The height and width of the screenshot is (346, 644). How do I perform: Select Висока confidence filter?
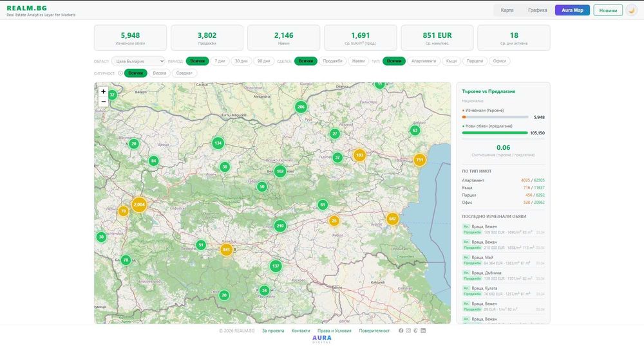(x=159, y=73)
